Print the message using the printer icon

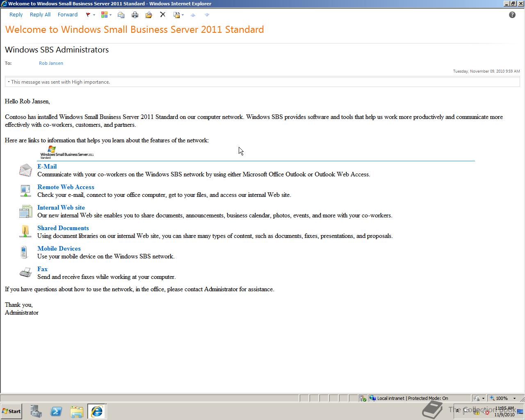coord(135,15)
